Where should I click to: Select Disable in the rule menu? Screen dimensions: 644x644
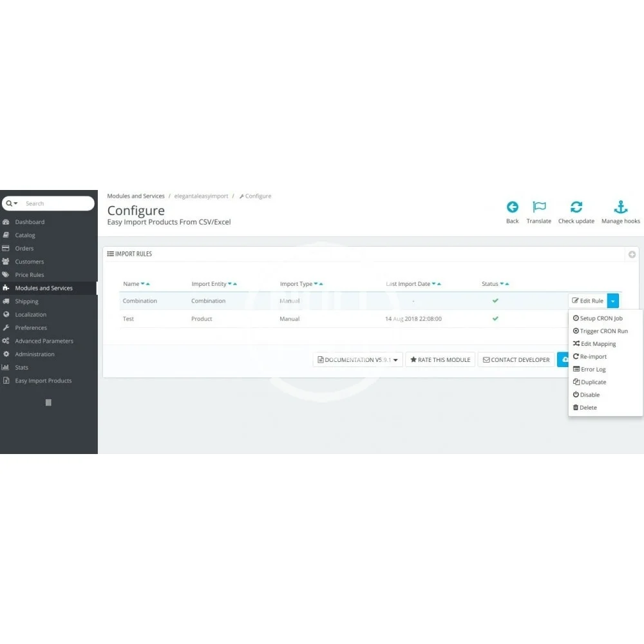(x=587, y=395)
